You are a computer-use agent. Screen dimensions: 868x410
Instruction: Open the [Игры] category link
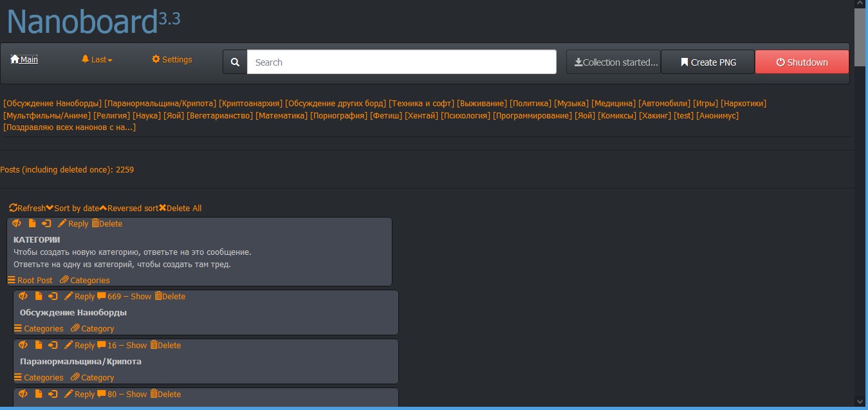pyautogui.click(x=705, y=103)
